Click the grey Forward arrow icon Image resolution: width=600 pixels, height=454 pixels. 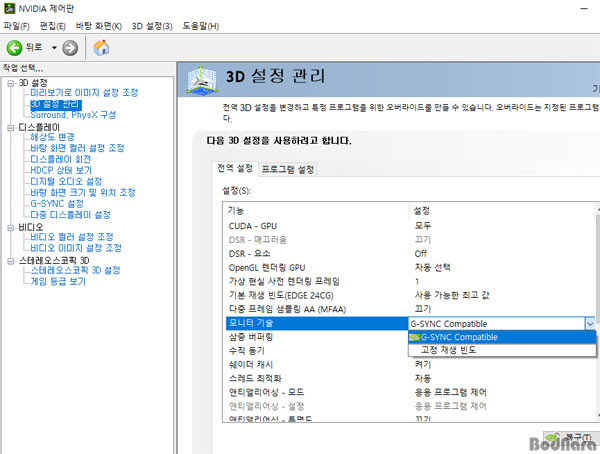[70, 48]
